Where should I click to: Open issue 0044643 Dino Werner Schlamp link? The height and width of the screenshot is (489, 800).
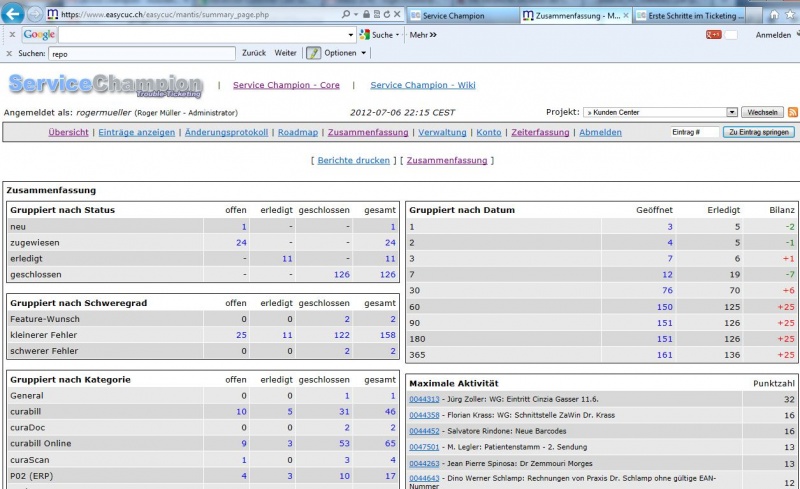pyautogui.click(x=424, y=479)
